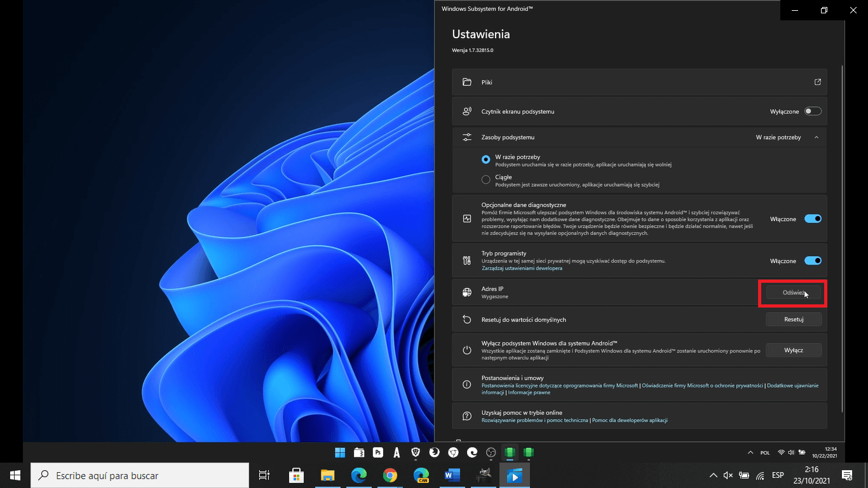
Task: Toggle the Czytnik ekranu podsystemu switch
Action: 813,111
